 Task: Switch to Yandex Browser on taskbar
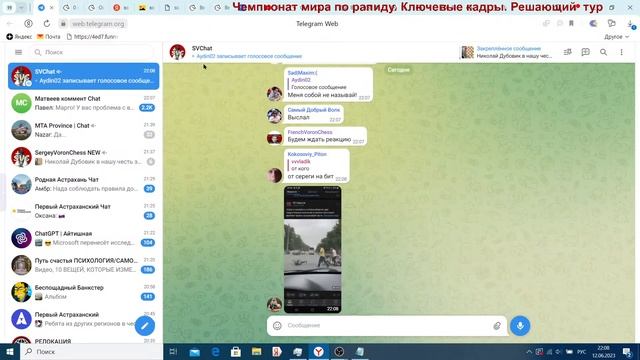pos(318,351)
